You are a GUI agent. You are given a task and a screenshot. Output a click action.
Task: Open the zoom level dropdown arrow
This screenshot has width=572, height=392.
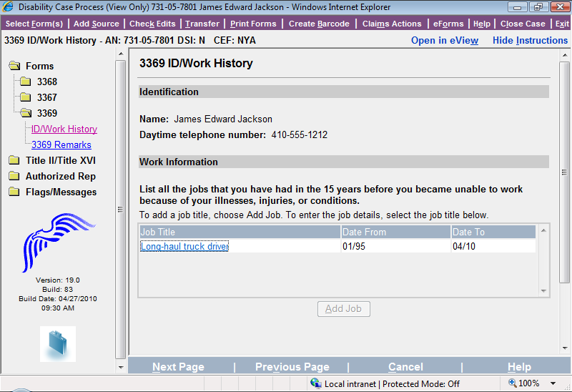pyautogui.click(x=553, y=383)
